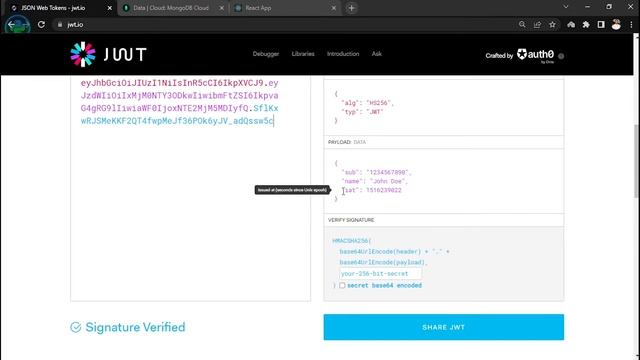Click the encoded token text area

[x=190, y=188]
